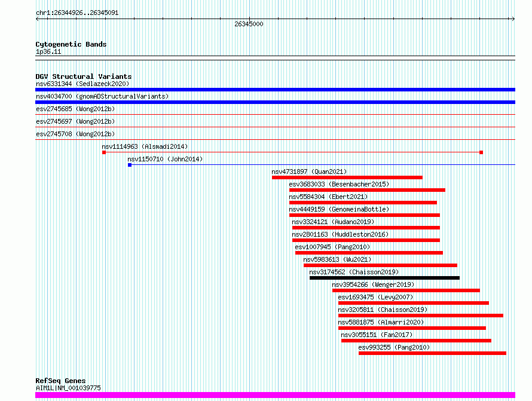Screen dimensions: 532x401
Task: Open esv2745708 (Wong2012b) variant
Action: tap(75, 134)
